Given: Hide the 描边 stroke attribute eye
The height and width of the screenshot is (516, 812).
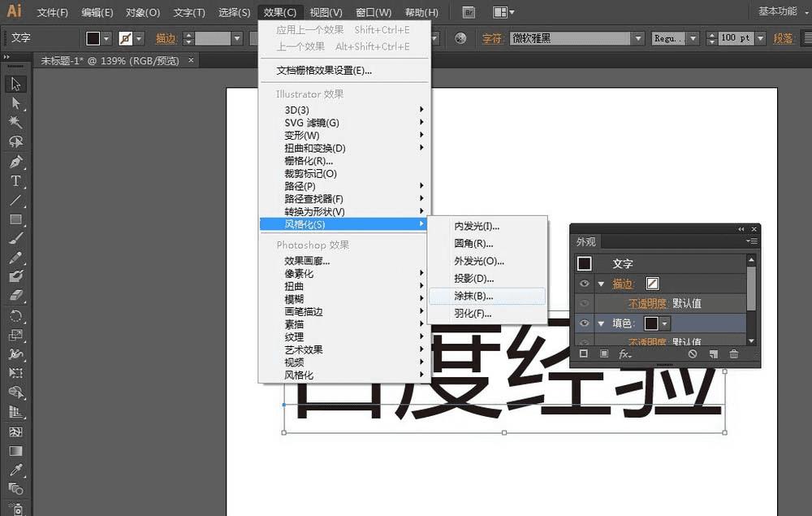Looking at the screenshot, I should 584,284.
